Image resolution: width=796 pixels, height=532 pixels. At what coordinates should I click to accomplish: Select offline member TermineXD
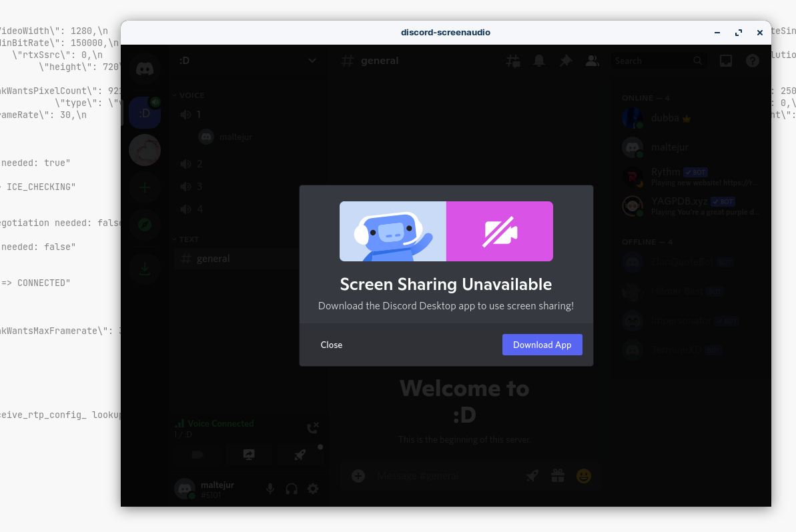[691, 350]
